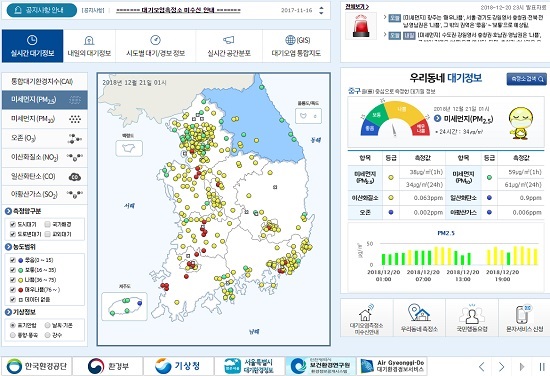Open 실시간 공간분포 megaphone icon
This screenshot has height=376, width=550.
tap(229, 40)
